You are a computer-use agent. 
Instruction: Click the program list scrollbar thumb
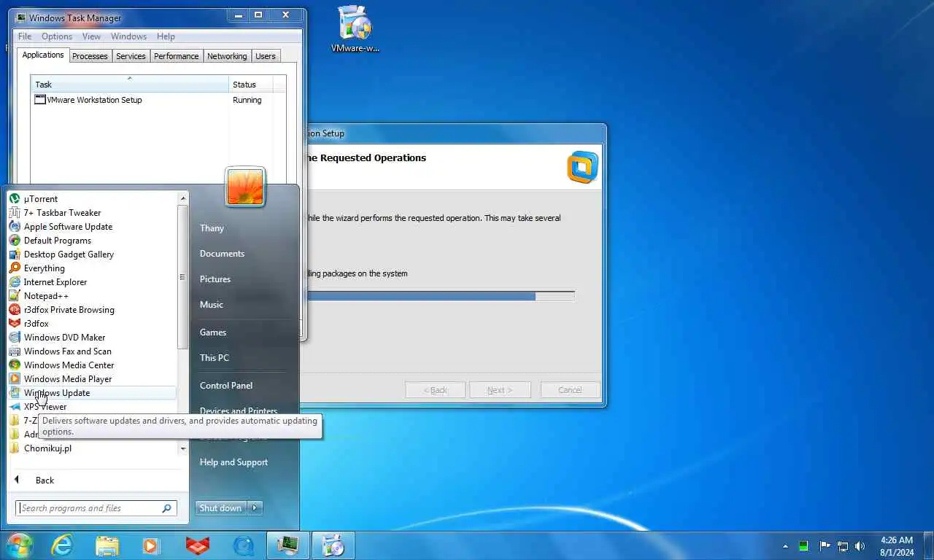pyautogui.click(x=183, y=277)
